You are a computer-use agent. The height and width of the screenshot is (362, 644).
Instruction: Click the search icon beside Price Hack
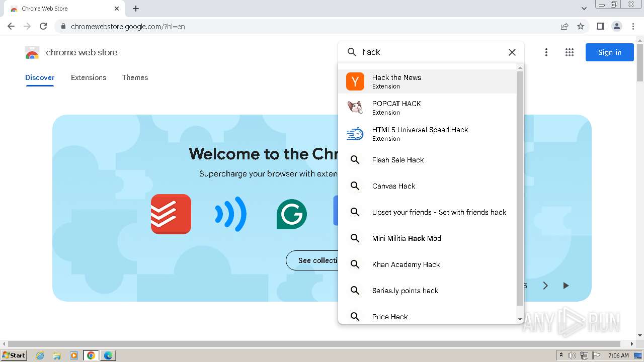click(355, 317)
